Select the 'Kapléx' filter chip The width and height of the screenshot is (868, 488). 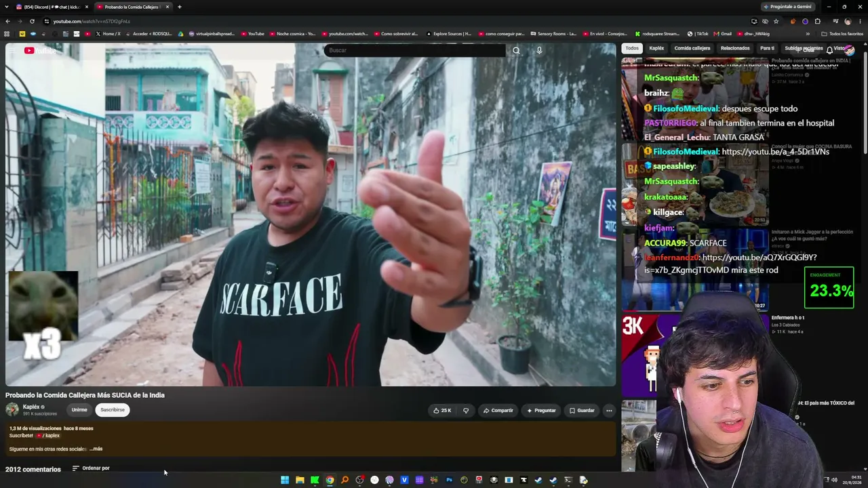[x=656, y=48]
